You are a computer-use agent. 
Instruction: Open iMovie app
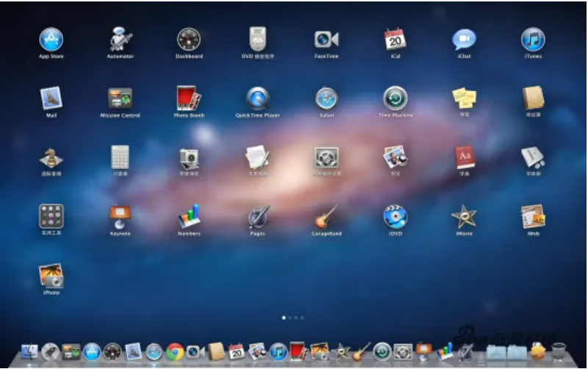464,216
